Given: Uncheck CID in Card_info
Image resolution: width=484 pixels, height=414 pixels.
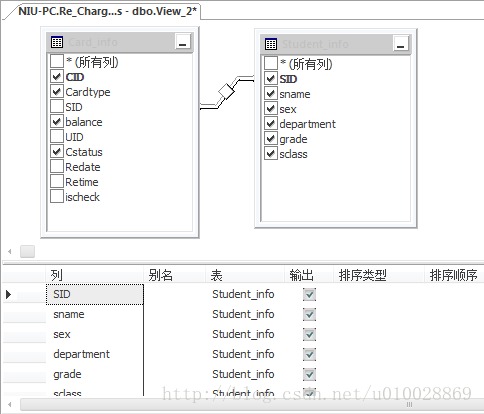Looking at the screenshot, I should pos(57,77).
